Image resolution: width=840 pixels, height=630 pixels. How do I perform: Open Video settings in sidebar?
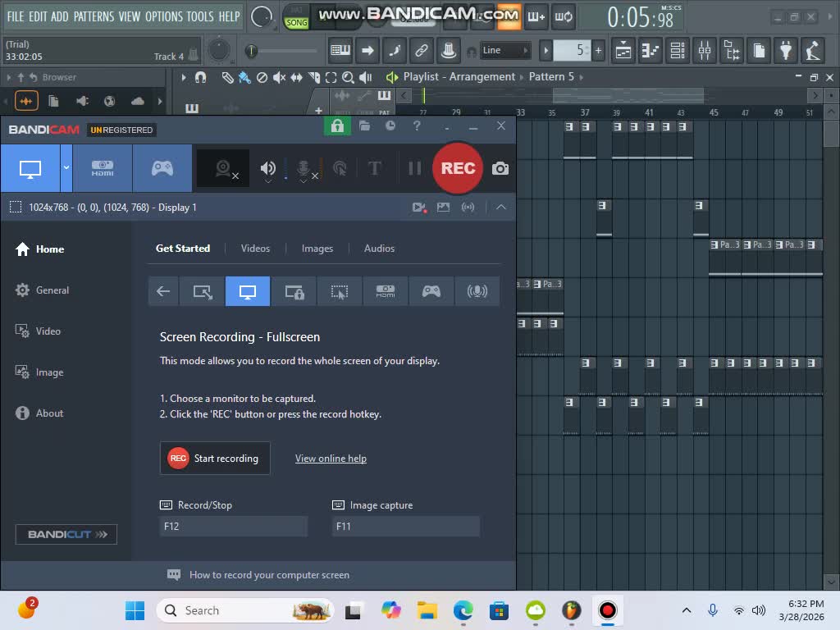coord(38,331)
